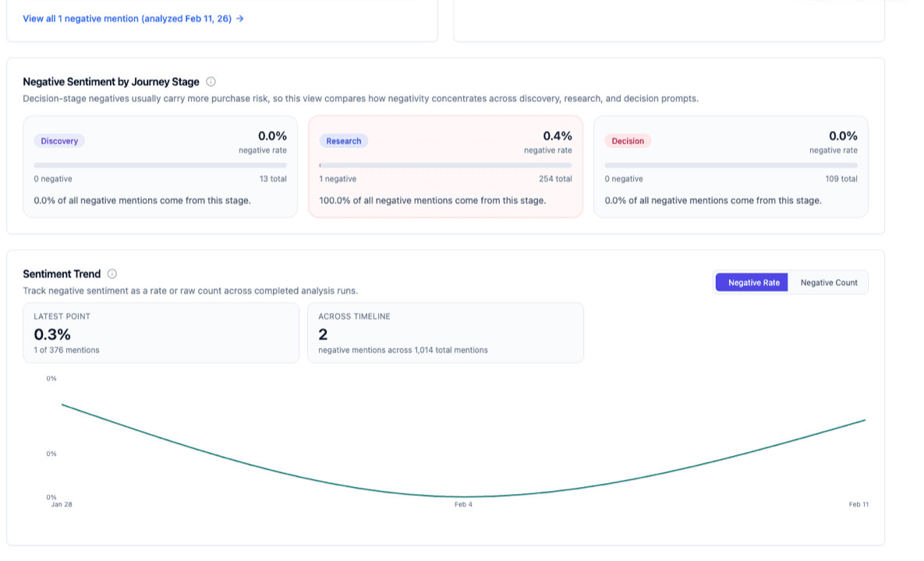Image resolution: width=924 pixels, height=561 pixels.
Task: Select the Discovery journey stage card
Action: click(x=160, y=167)
